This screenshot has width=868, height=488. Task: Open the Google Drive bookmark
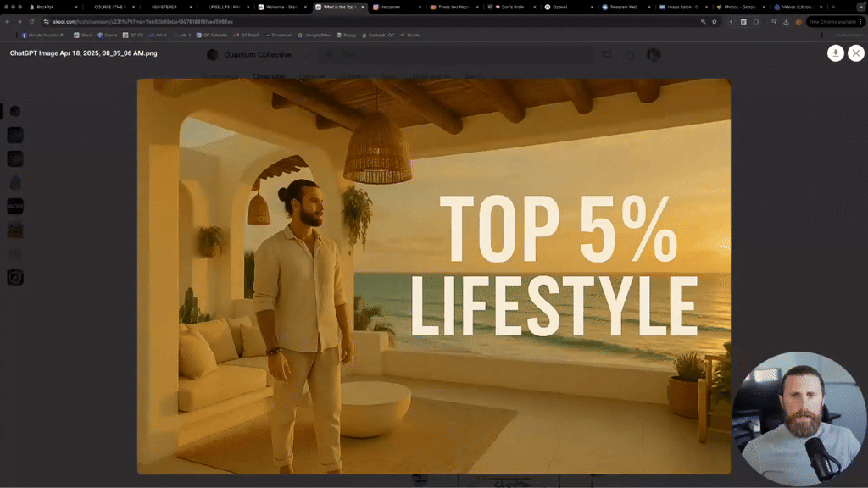pyautogui.click(x=314, y=35)
